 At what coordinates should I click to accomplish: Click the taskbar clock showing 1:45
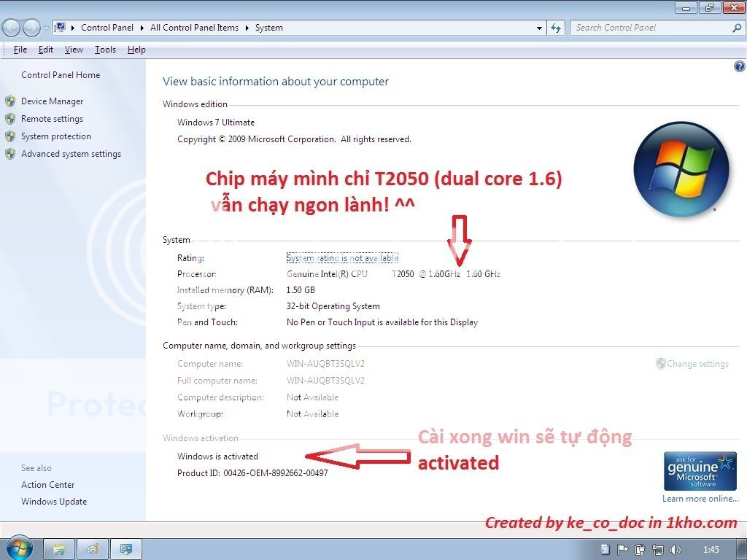(711, 550)
